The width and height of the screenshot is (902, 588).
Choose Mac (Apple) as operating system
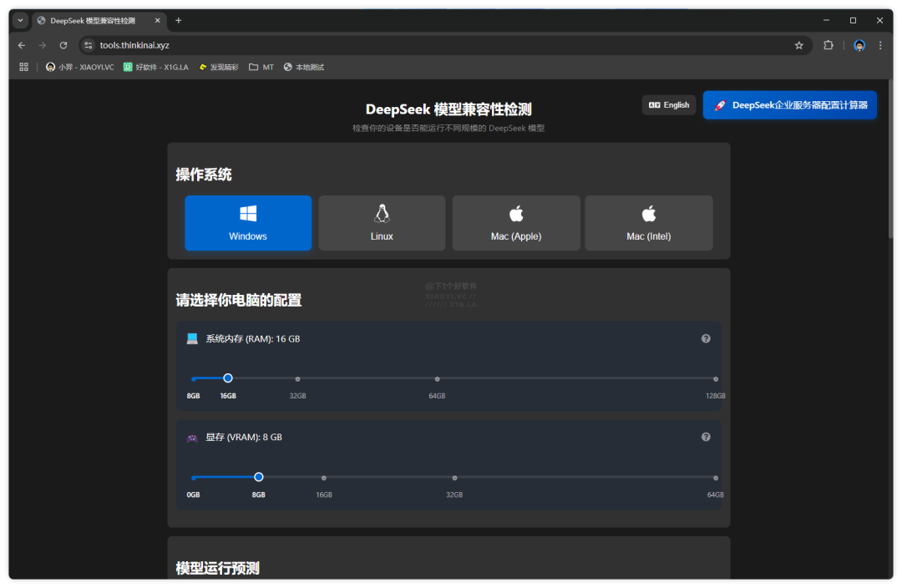(x=516, y=223)
